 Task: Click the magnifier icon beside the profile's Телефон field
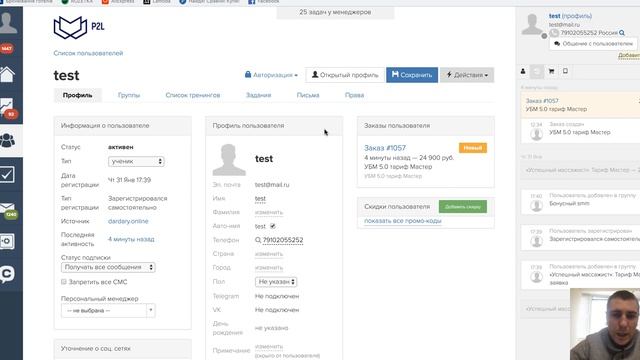(x=258, y=240)
